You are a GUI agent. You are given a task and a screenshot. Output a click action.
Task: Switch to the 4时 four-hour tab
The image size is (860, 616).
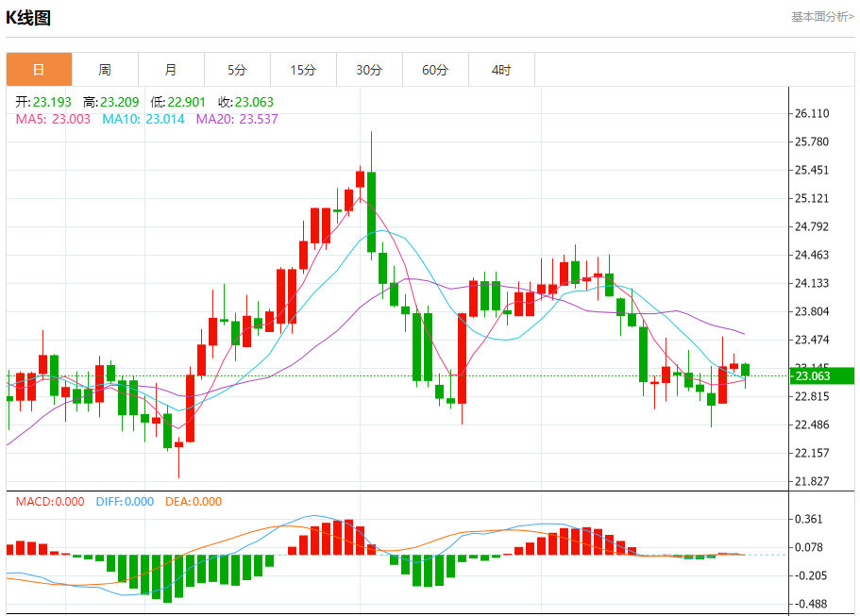tap(501, 70)
